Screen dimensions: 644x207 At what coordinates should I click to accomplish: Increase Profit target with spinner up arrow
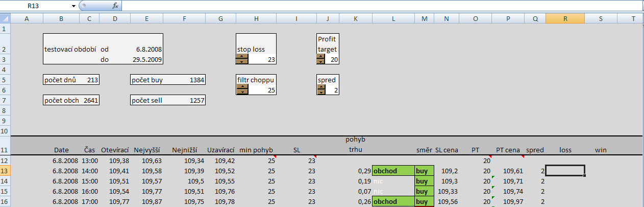(320, 56)
